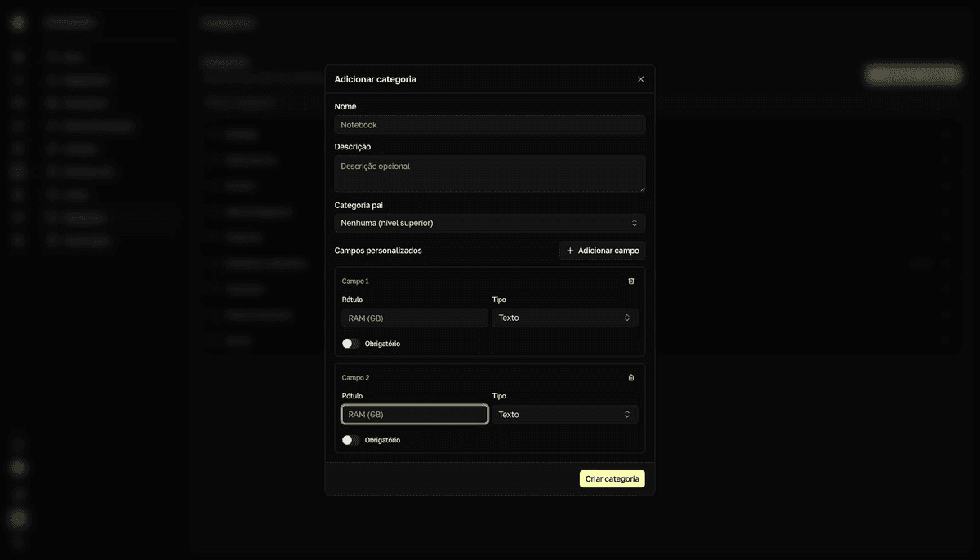Click the Criar categoria button
This screenshot has height=560, width=980.
[x=612, y=478]
